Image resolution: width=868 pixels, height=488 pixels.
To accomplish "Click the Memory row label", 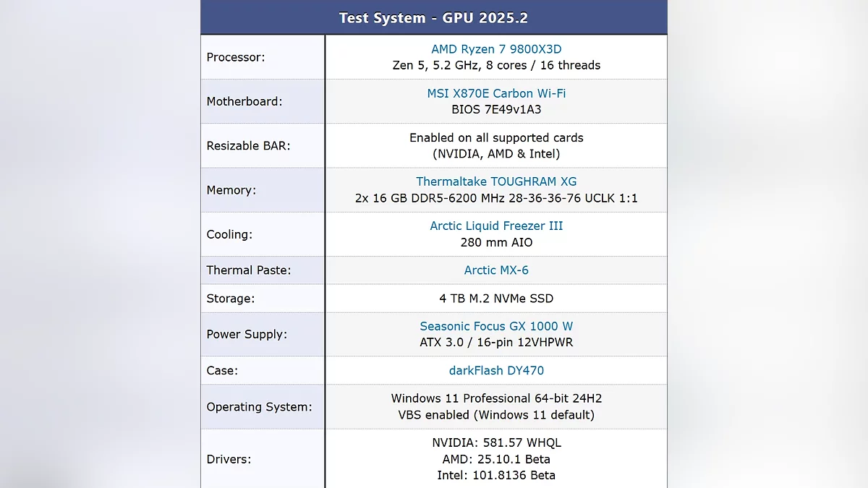I will point(231,190).
